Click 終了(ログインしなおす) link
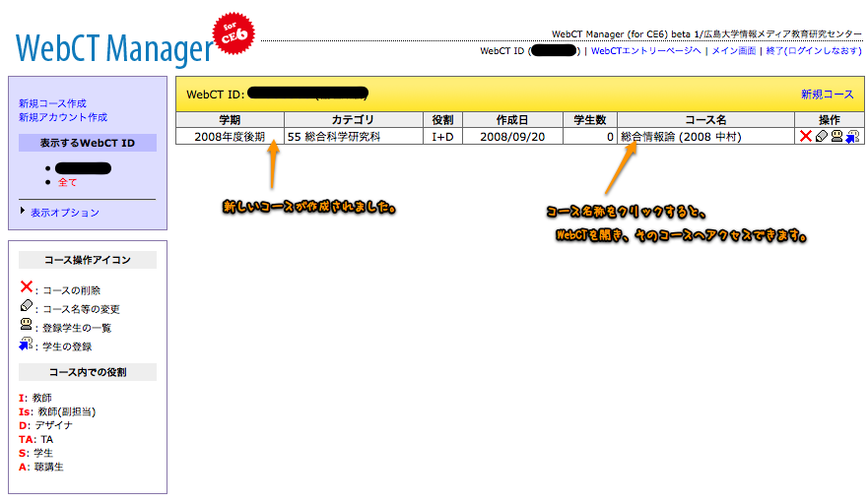Screen dimensions: 868x503 (x=814, y=51)
